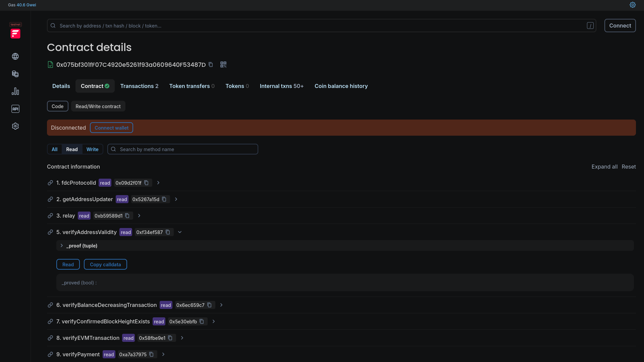Image resolution: width=644 pixels, height=362 pixels.
Task: Copy permalink for verifyPayment method
Action: point(50,355)
